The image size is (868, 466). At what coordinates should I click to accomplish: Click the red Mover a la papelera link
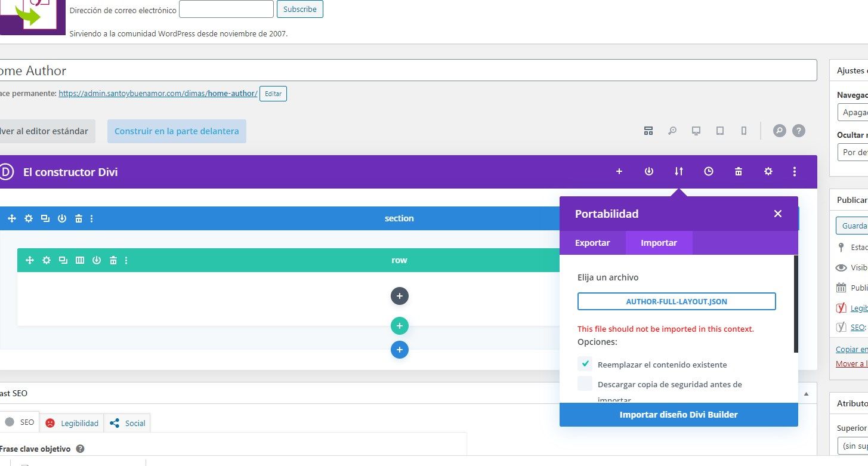(852, 363)
